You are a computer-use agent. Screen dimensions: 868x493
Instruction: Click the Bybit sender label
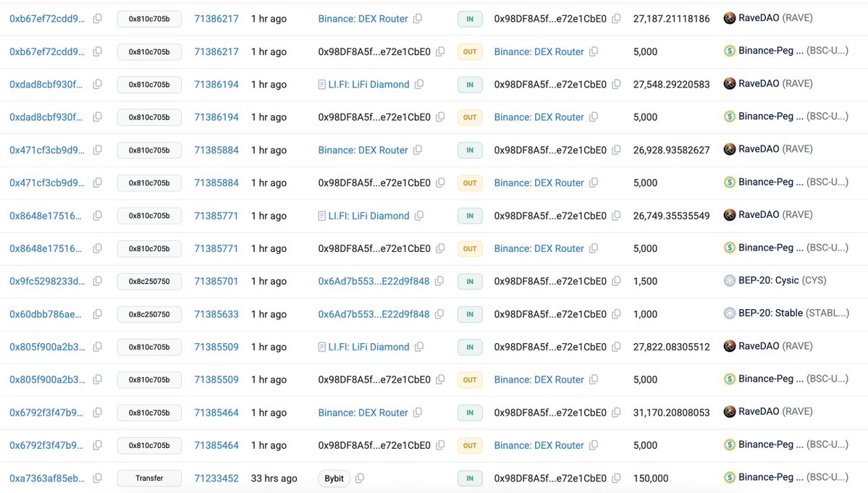[334, 479]
